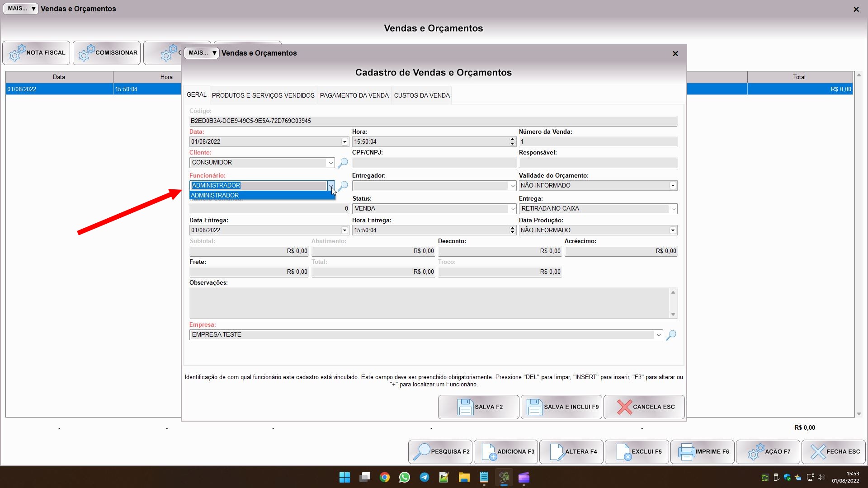This screenshot has height=488, width=868.
Task: Click the search icon next to Funcionário
Action: coord(343,186)
